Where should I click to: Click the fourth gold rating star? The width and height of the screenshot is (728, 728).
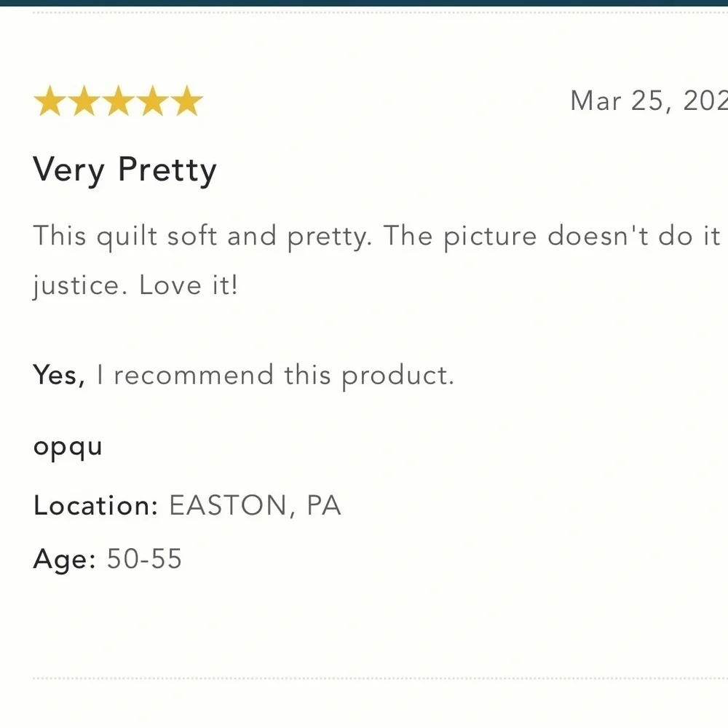point(153,100)
